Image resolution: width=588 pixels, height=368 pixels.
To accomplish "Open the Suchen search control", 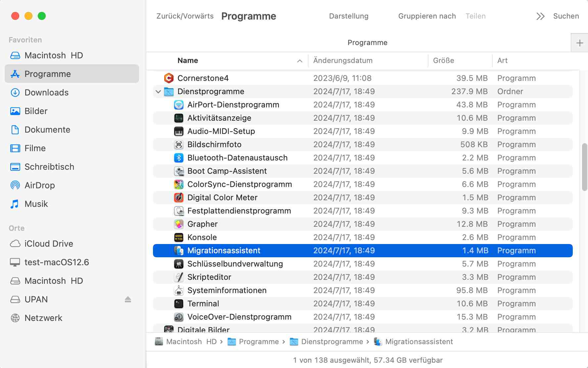I will point(566,16).
